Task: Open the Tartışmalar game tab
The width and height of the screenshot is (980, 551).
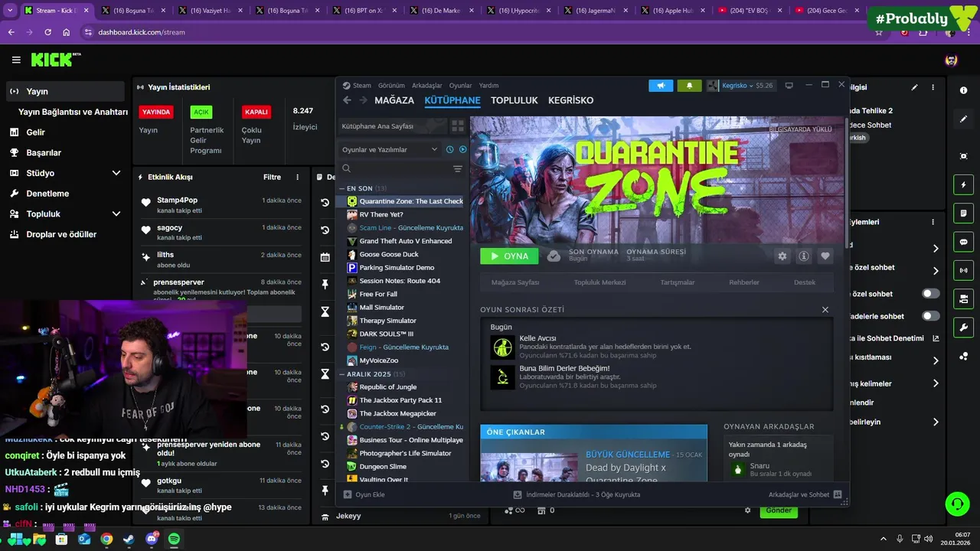Action: pos(678,282)
